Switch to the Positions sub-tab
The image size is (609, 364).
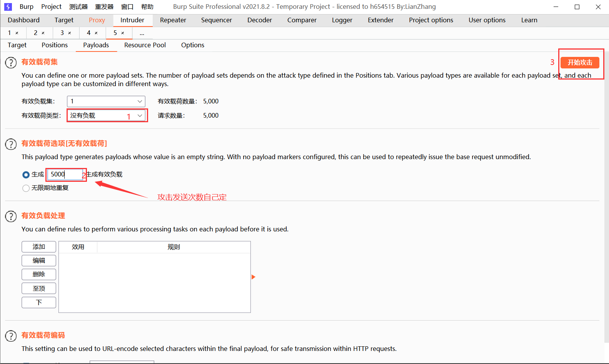55,45
